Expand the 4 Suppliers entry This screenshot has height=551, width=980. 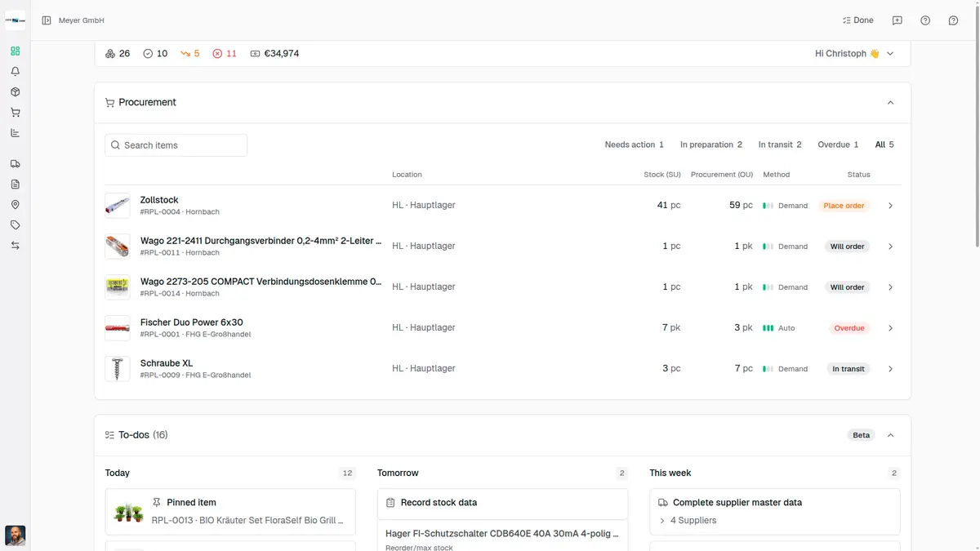pos(688,521)
